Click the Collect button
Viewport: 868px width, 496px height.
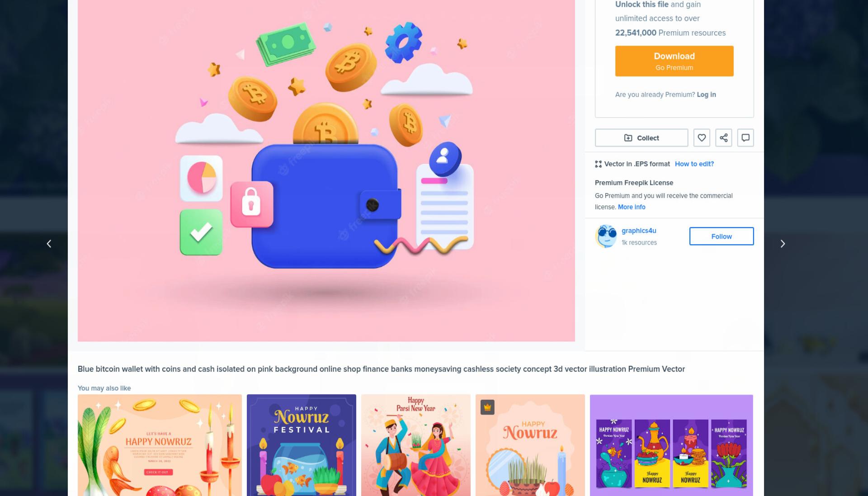642,138
